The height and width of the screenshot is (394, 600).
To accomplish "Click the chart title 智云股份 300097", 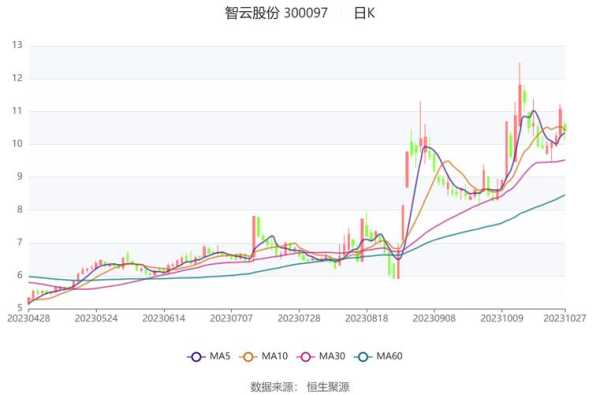I will 276,13.
